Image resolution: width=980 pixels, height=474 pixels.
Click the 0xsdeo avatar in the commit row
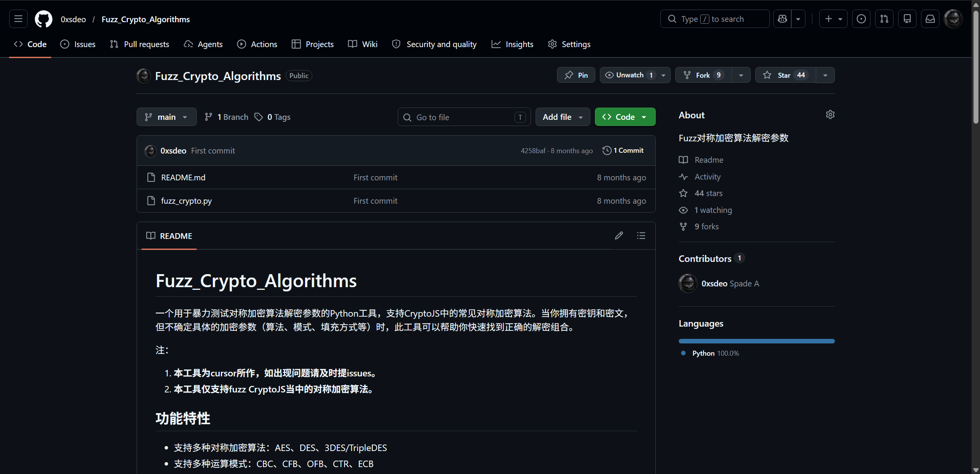click(150, 151)
